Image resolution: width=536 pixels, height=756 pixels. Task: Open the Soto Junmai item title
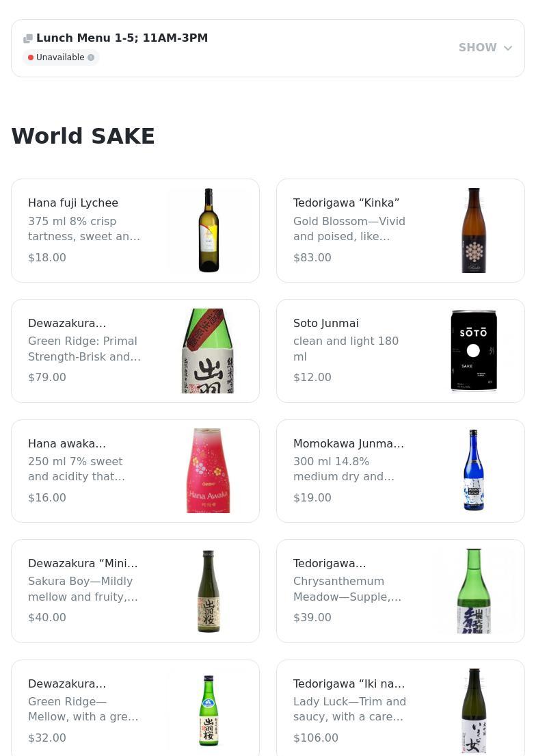pyautogui.click(x=326, y=323)
